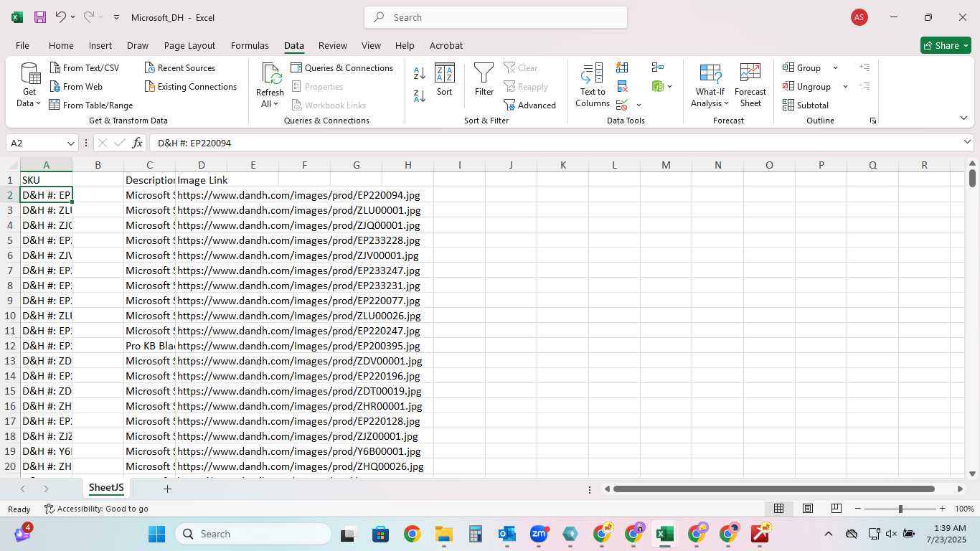Expand the Group dropdown arrow
The height and width of the screenshot is (551, 980).
[835, 67]
